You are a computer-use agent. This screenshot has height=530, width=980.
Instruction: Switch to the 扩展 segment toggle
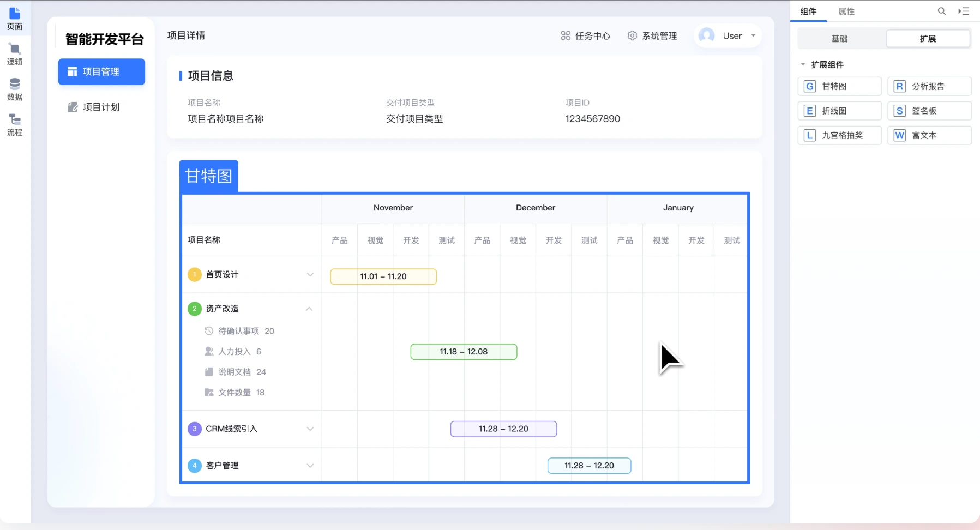[928, 39]
